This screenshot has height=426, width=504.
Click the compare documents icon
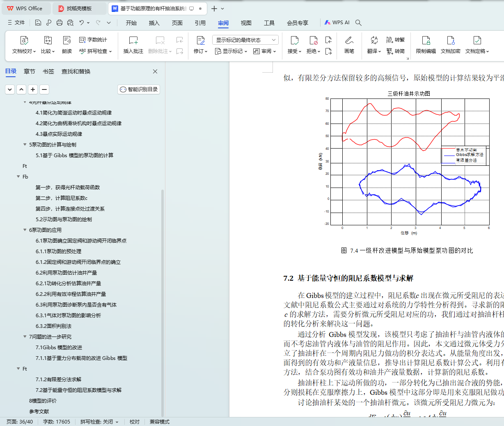48,40
